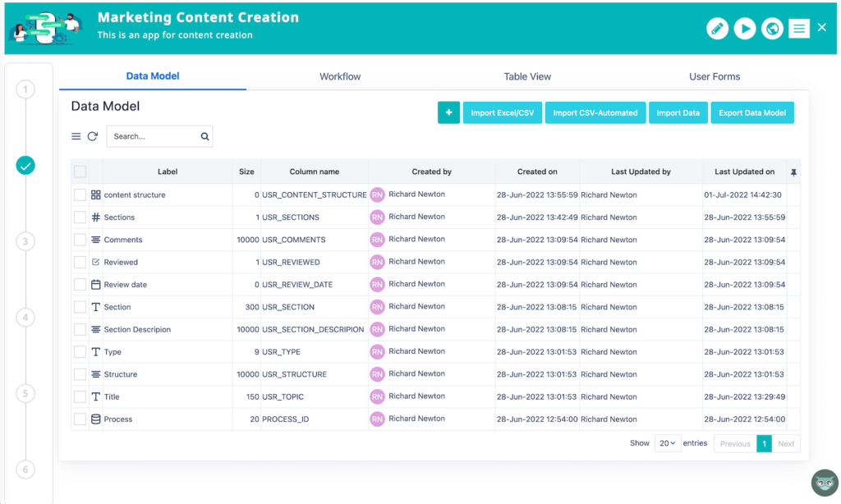Click the Import Excel/CSV button
The width and height of the screenshot is (841, 504).
[502, 112]
